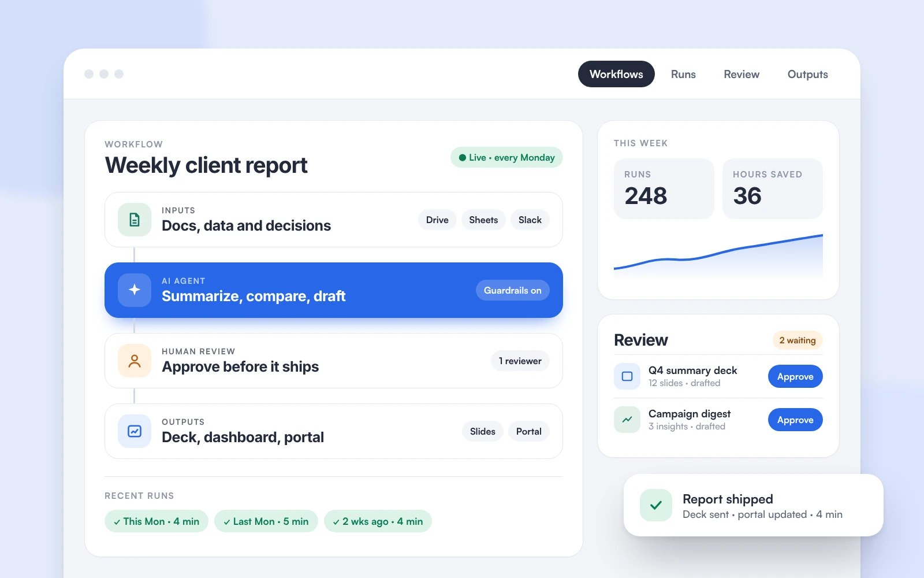Click the Runs 248 stat card
This screenshot has height=578, width=924.
coord(664,188)
